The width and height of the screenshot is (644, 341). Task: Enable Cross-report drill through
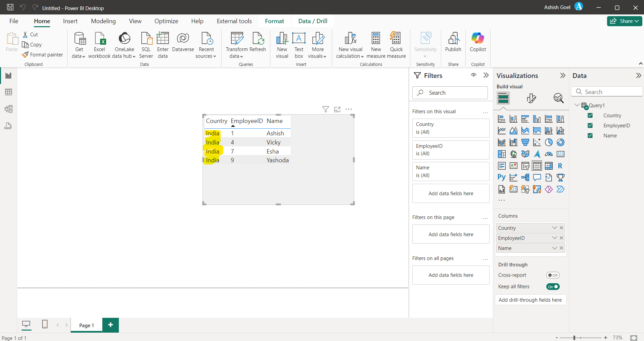[553, 275]
